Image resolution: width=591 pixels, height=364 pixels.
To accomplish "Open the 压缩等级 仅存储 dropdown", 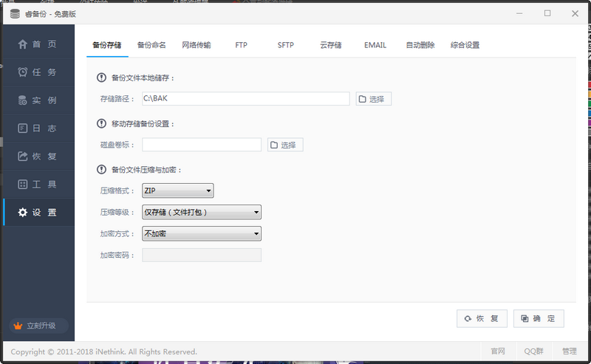I will click(x=202, y=212).
